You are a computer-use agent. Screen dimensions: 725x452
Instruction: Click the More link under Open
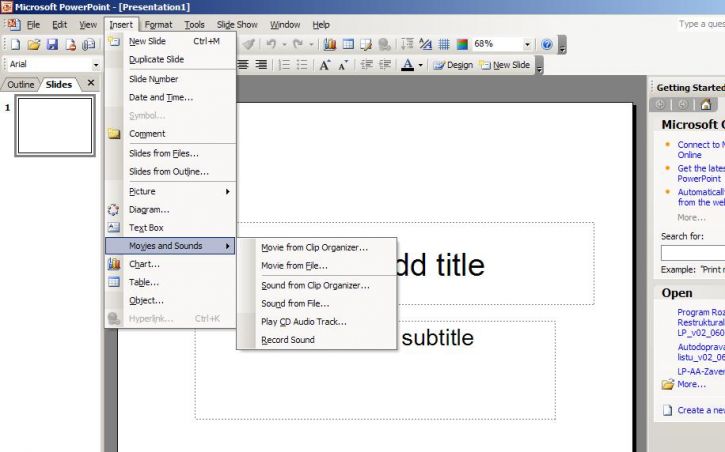click(x=691, y=384)
